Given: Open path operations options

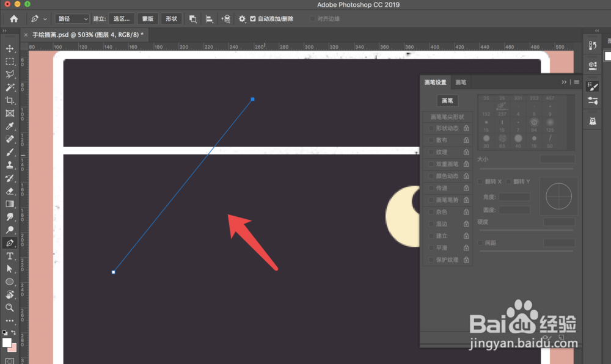Looking at the screenshot, I should pyautogui.click(x=192, y=19).
